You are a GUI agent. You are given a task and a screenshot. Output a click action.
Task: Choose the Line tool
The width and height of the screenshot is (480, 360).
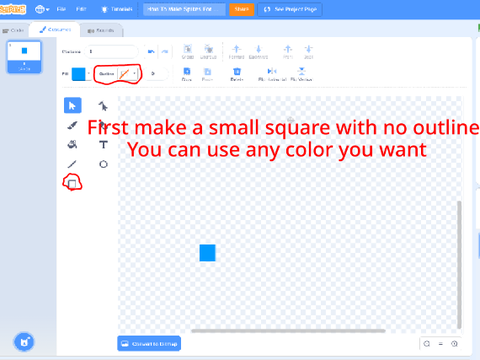(x=72, y=164)
